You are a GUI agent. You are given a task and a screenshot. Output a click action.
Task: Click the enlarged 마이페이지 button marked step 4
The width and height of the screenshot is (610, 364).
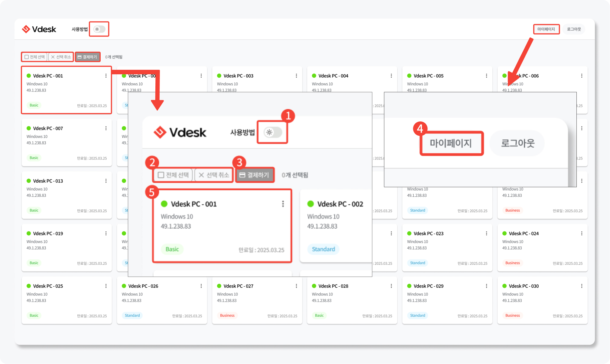click(451, 143)
